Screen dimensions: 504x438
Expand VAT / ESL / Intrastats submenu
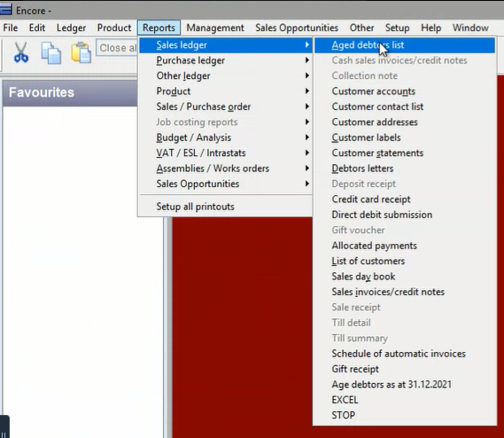click(226, 153)
